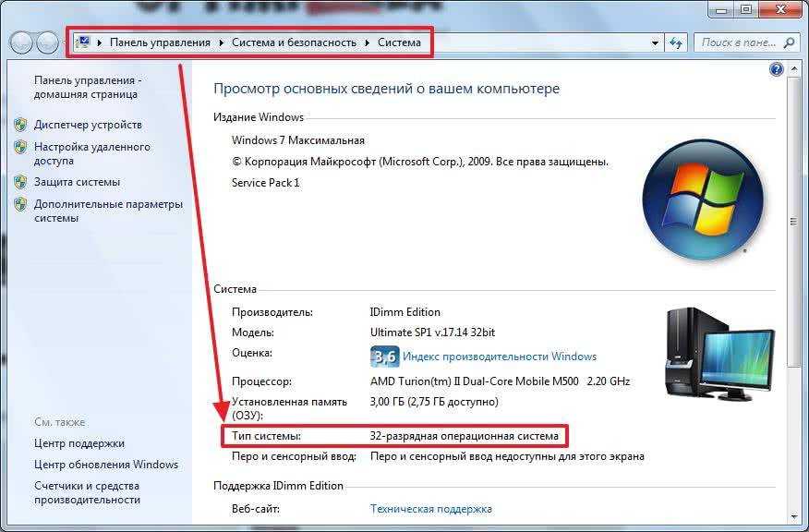Click the Service Pack 1 text
The width and height of the screenshot is (809, 532).
pos(266,183)
